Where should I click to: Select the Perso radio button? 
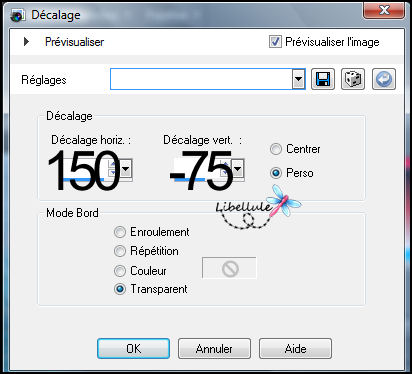[x=276, y=173]
